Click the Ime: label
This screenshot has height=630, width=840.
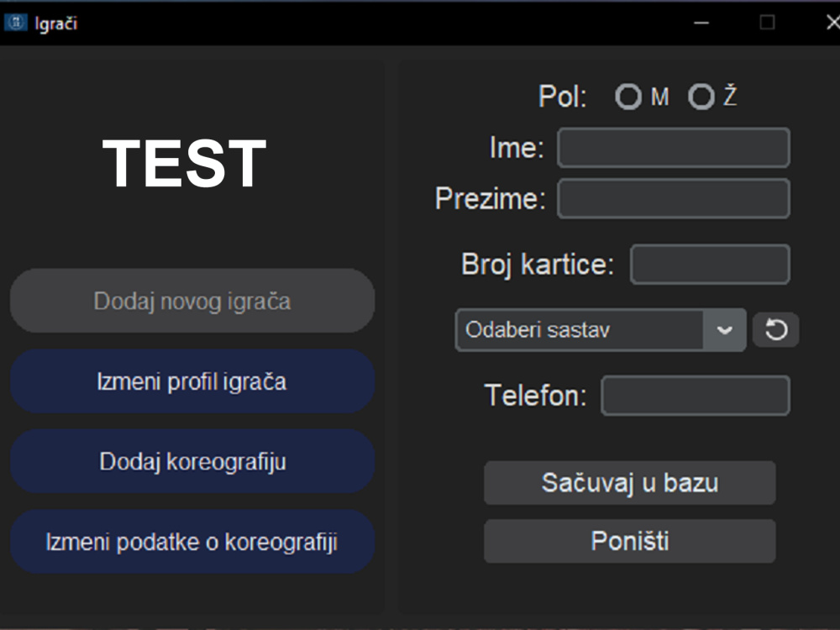517,147
